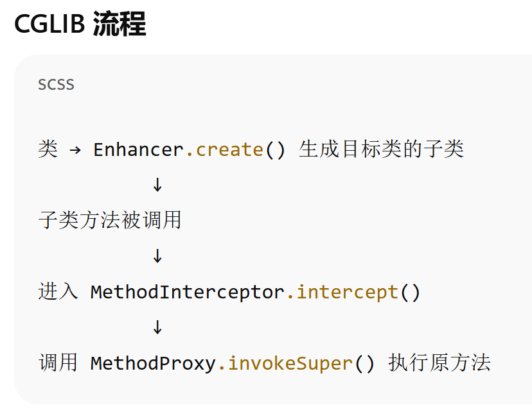Click the down arrow above the MethodInterceptor line
The width and height of the screenshot is (532, 412).
tap(157, 257)
